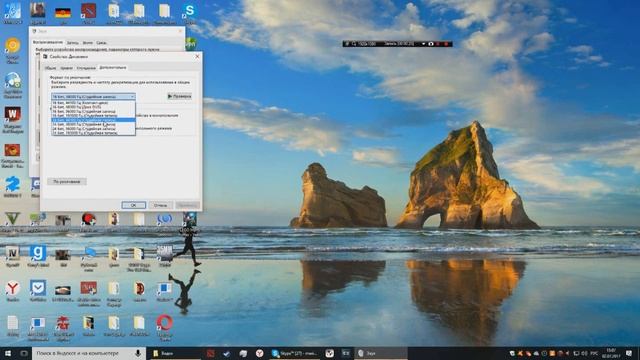Open the Skype shortcut on the desktop

190,11
